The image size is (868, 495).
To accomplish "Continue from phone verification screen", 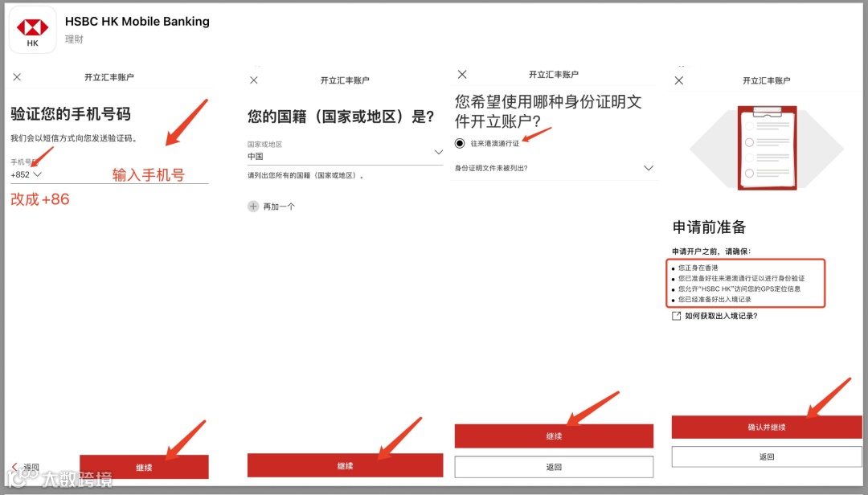I will [x=144, y=467].
